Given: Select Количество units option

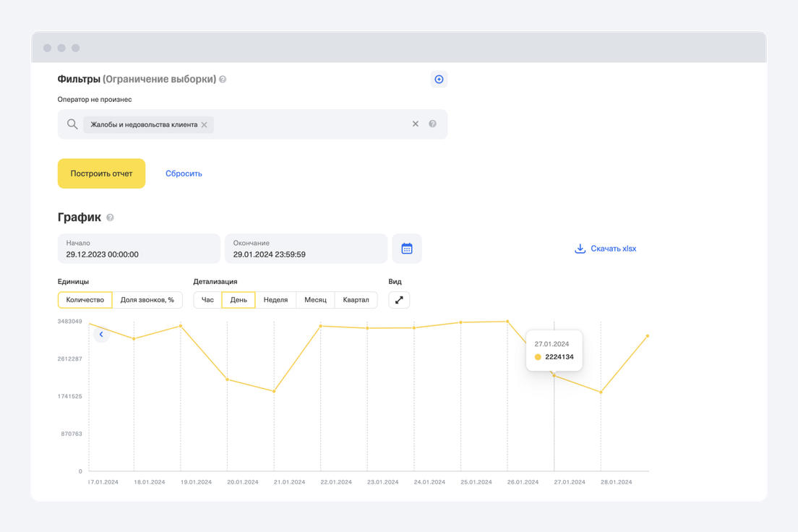Looking at the screenshot, I should [85, 300].
